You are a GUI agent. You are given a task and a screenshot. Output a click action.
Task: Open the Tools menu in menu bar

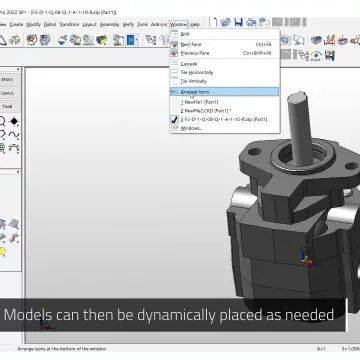point(142,25)
